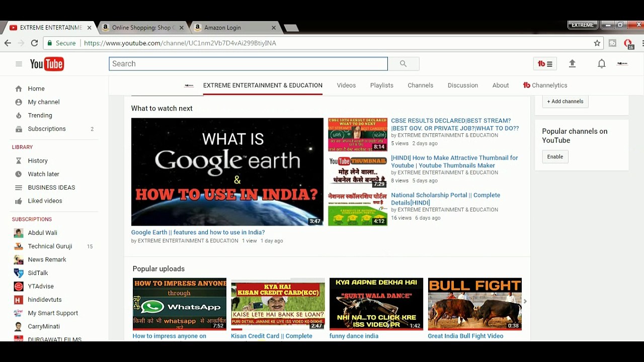Click the Liked videos thumbs-up icon
The height and width of the screenshot is (362, 644).
pos(19,201)
